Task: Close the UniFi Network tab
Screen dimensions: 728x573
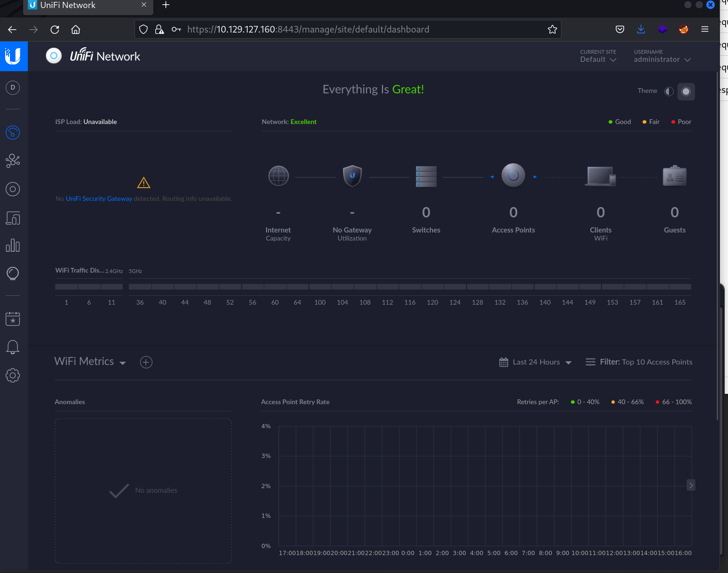Action: point(144,5)
